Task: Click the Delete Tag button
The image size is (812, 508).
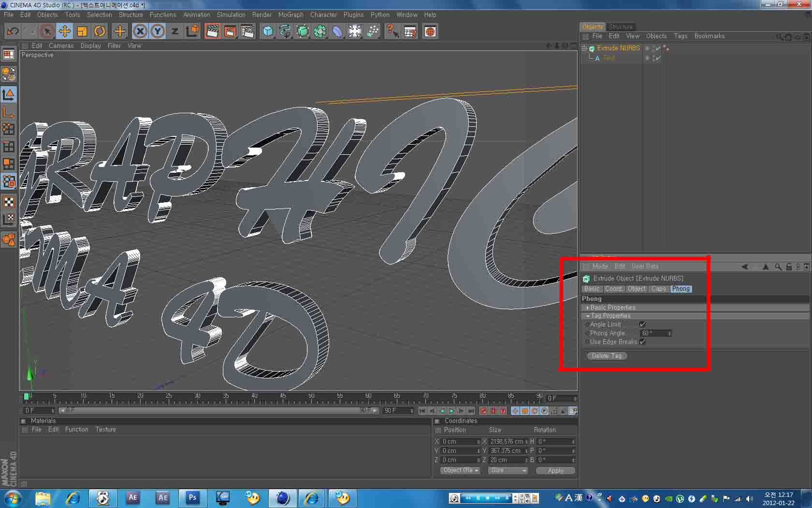Action: pos(607,356)
